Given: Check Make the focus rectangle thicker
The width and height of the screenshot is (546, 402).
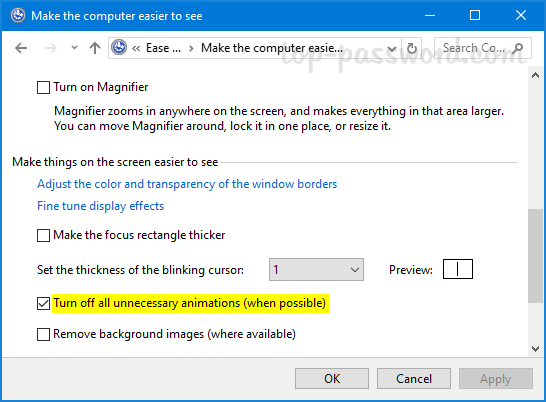Looking at the screenshot, I should pos(43,235).
